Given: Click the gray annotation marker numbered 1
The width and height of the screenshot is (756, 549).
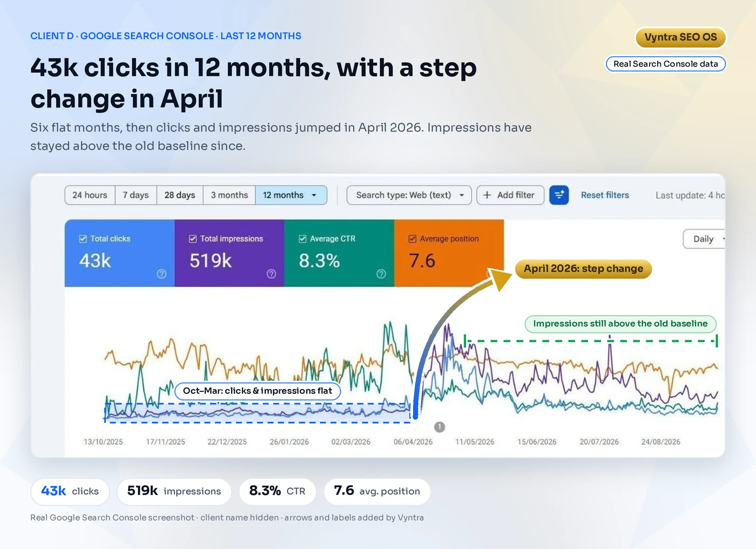Looking at the screenshot, I should (440, 427).
